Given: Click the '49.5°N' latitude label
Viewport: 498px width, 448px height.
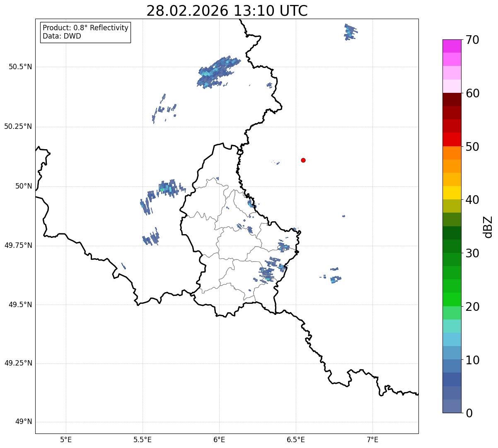Looking at the screenshot, I should [x=20, y=305].
